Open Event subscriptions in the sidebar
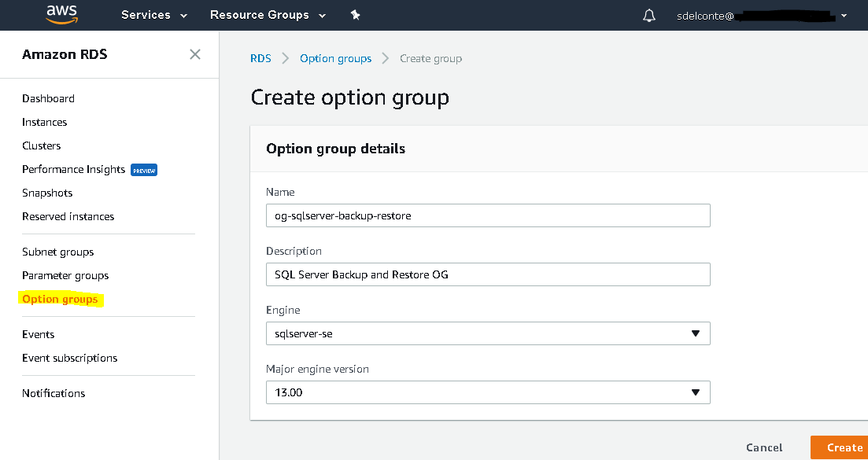868x460 pixels. (70, 359)
